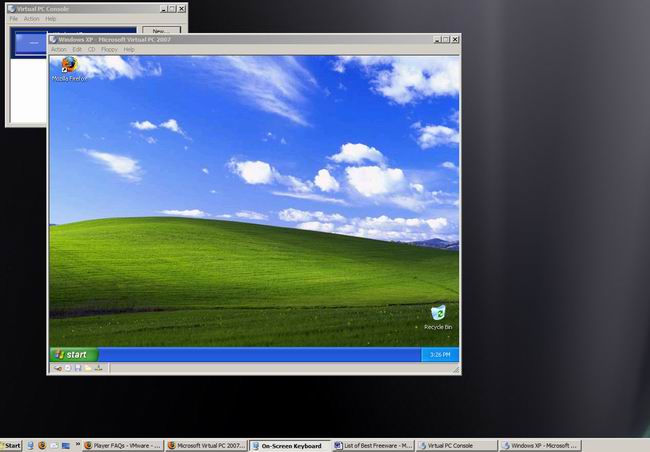Open host Start button on taskbar
This screenshot has height=452, width=650.
pos(11,446)
